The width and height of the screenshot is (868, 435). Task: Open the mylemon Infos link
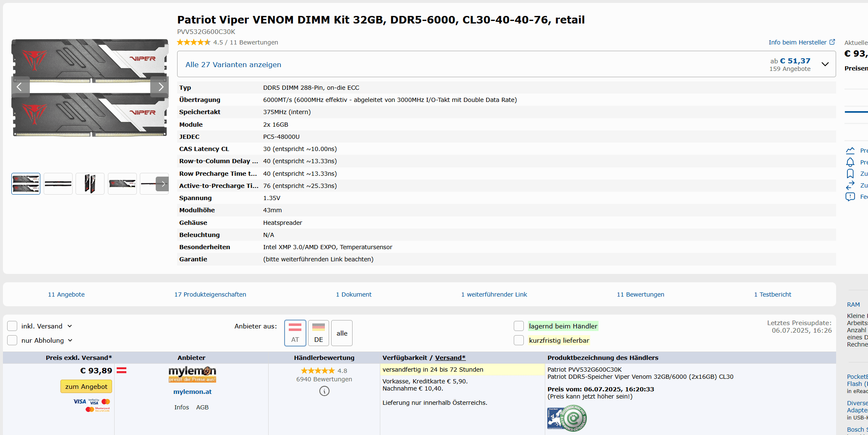(x=182, y=407)
